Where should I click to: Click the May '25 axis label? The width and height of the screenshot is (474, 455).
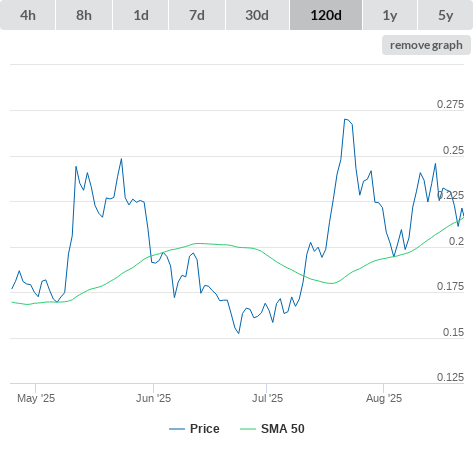[36, 398]
